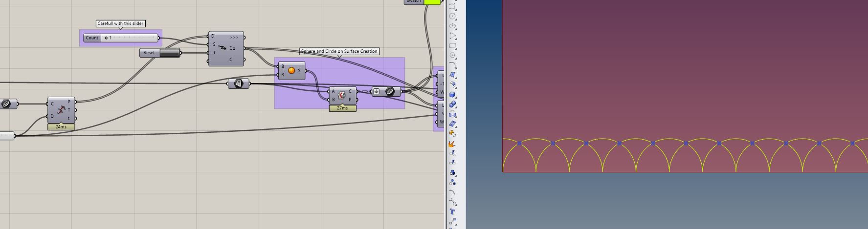Choose the Fillet Surface tool
The image size is (868, 229).
click(x=452, y=84)
